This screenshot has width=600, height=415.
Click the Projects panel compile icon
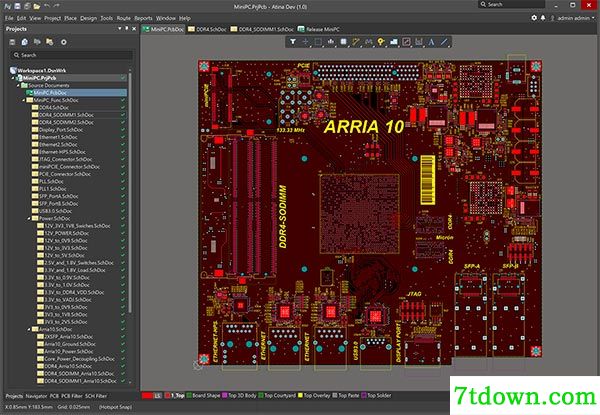(x=24, y=42)
